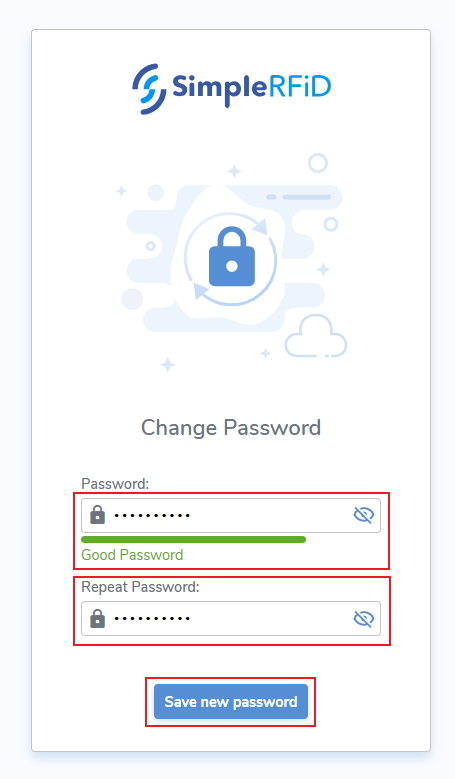Click the circular swirl emblem left of SimpleRFiD
The image size is (455, 779).
coord(149,89)
